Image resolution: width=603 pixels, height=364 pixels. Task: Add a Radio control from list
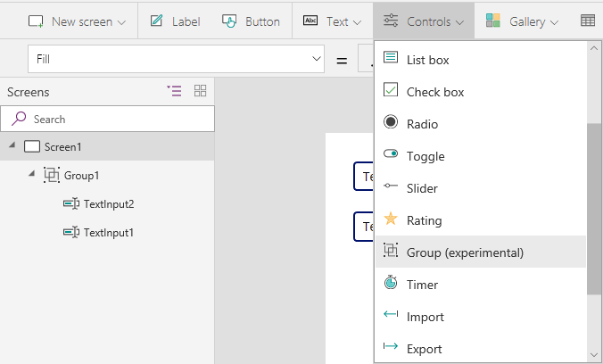422,124
